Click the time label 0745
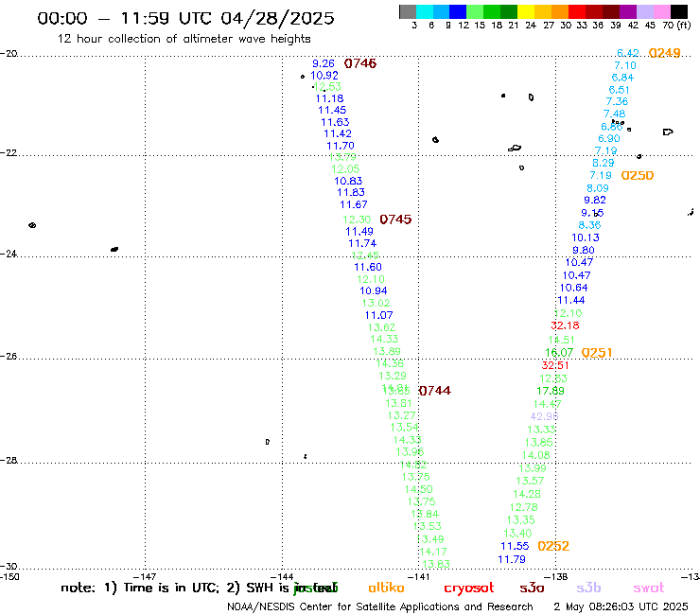The image size is (700, 615). [x=395, y=220]
